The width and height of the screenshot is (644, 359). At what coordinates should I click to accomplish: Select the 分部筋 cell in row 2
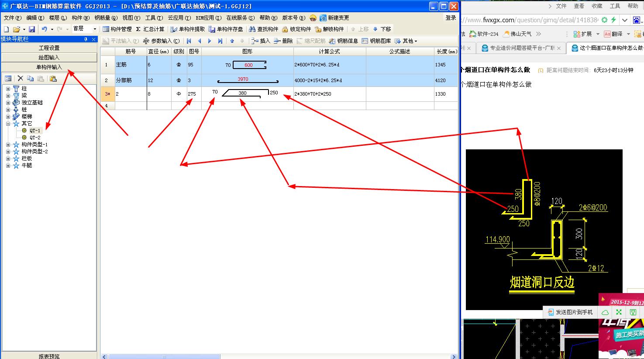(131, 80)
